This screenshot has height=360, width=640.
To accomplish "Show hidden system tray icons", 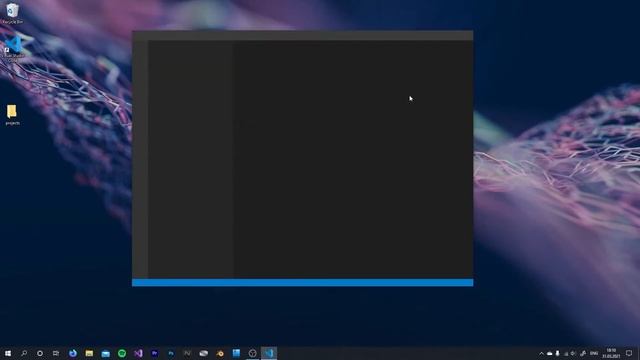I will [541, 353].
